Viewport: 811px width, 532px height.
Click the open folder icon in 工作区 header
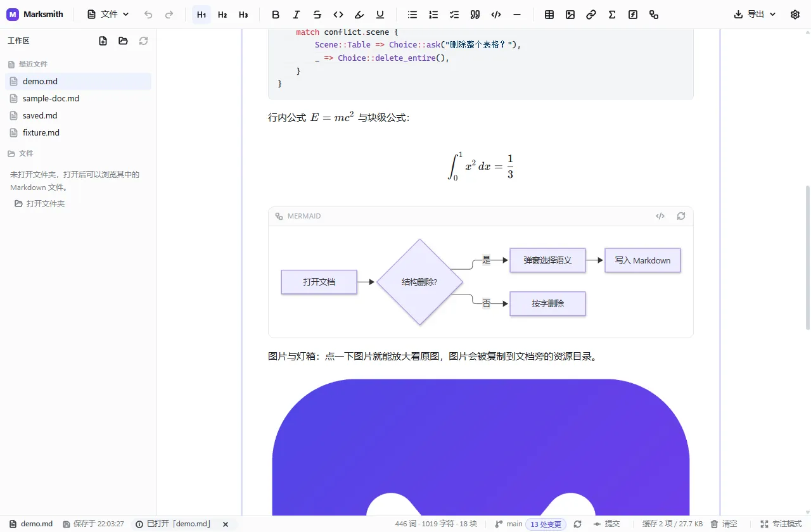(x=124, y=41)
